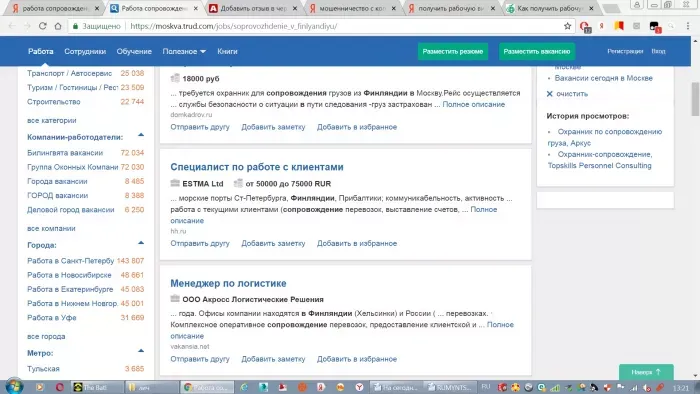Open Chrome three-dot menu

tap(688, 26)
